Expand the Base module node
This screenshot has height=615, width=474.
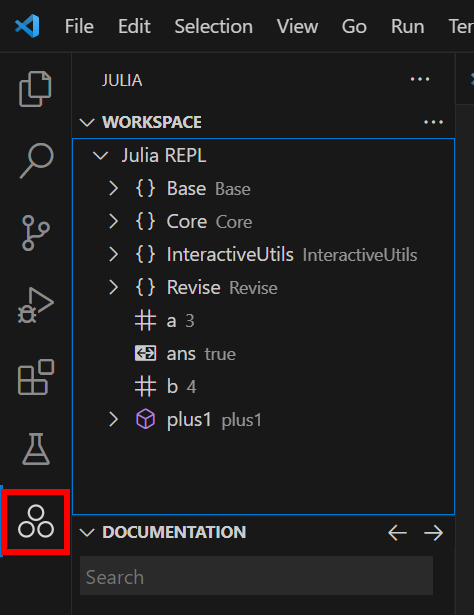point(114,189)
